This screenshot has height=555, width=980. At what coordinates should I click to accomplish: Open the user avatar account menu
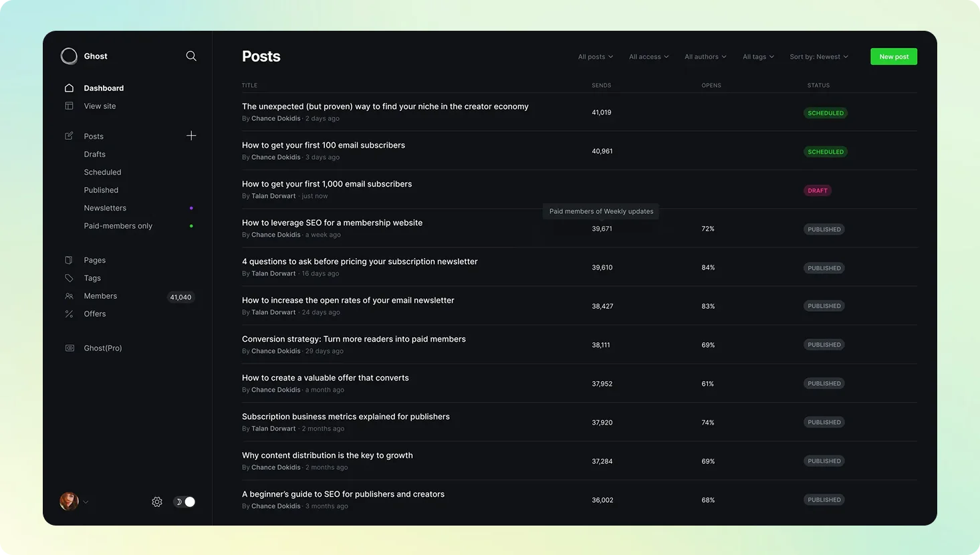(70, 502)
